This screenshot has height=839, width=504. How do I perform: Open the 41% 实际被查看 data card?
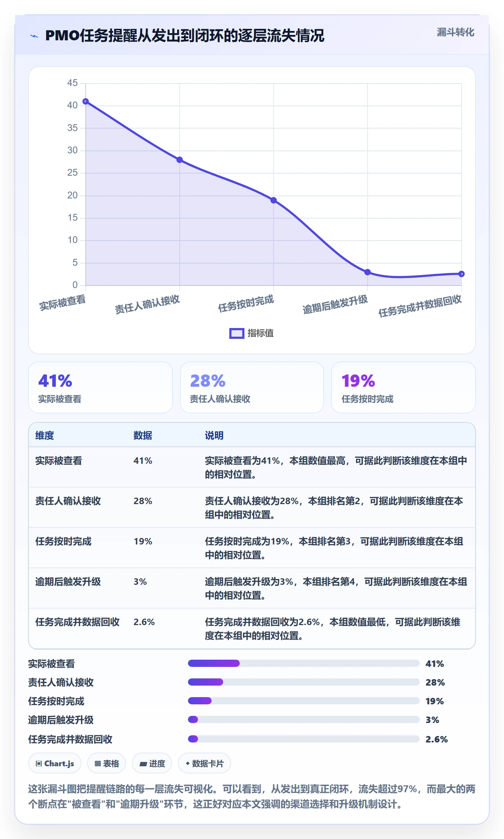pos(100,387)
